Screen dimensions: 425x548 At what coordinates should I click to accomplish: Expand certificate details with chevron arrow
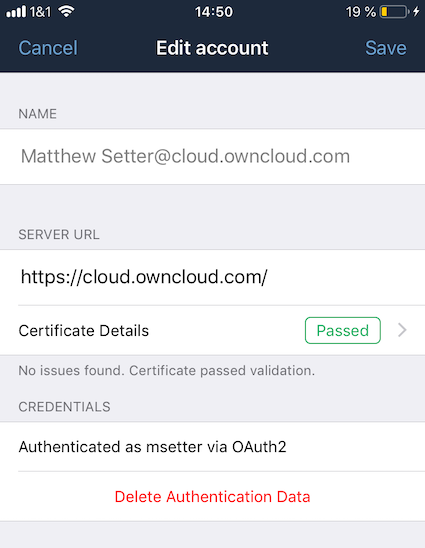pyautogui.click(x=402, y=330)
